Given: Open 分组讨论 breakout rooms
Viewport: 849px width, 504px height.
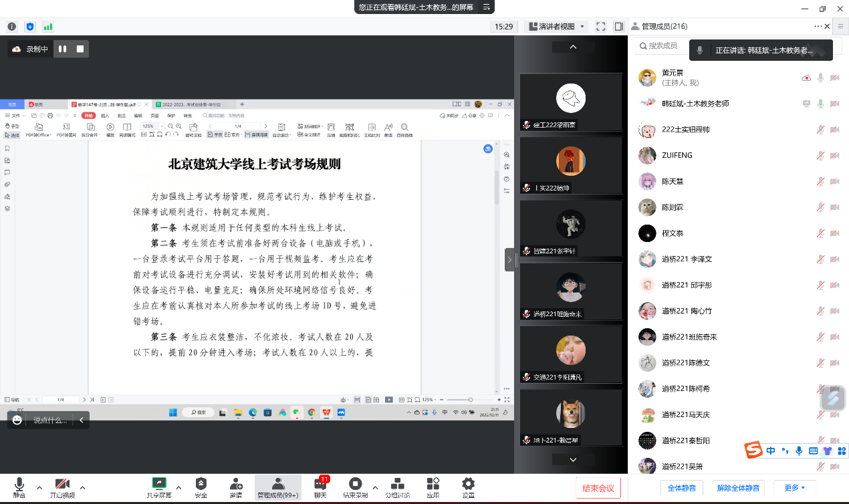Looking at the screenshot, I should (x=397, y=484).
